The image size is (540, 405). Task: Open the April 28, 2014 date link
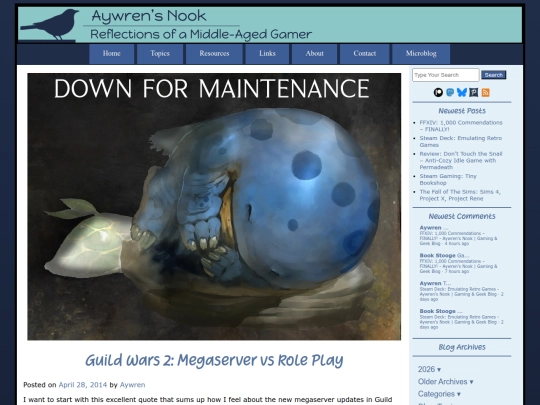click(x=83, y=385)
